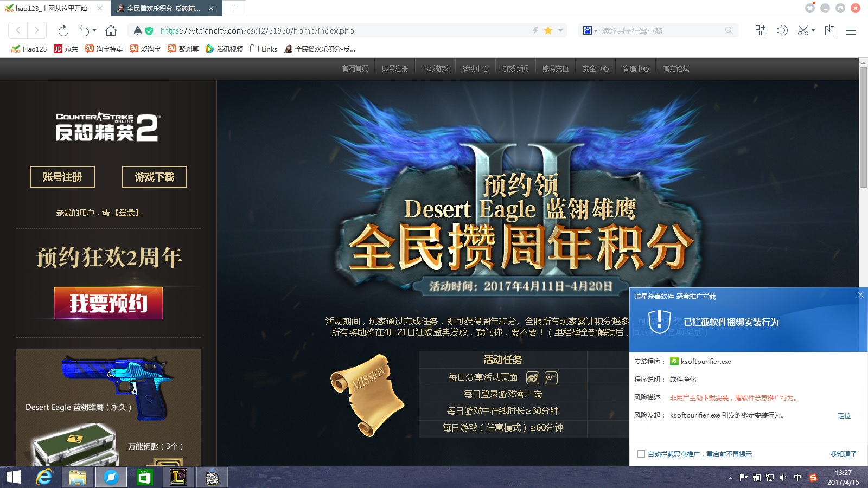Mute page sound with the speaker icon

coord(782,30)
